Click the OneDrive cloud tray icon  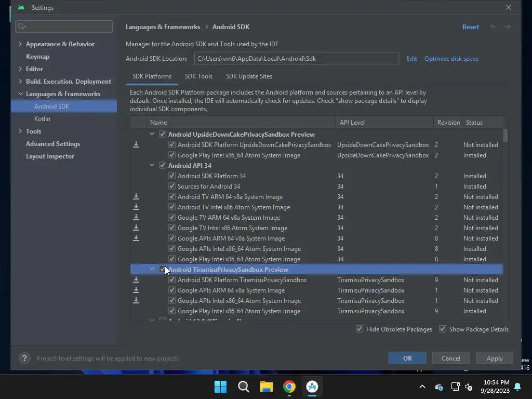tap(438, 387)
